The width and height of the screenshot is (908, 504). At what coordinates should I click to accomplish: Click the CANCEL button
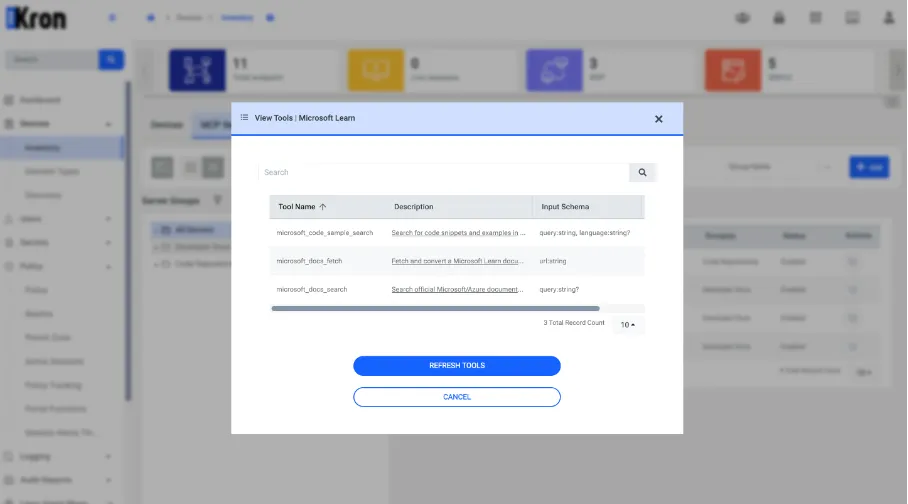(x=457, y=397)
